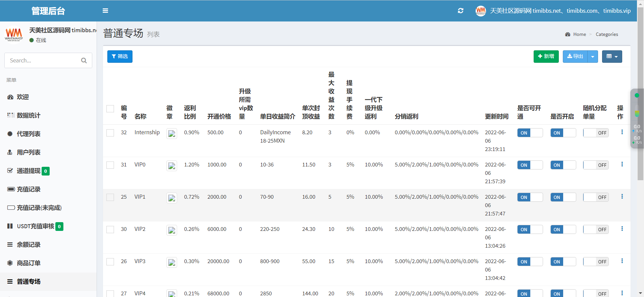The image size is (644, 297).
Task: Click the 筛选 filter button
Action: pyautogui.click(x=120, y=56)
